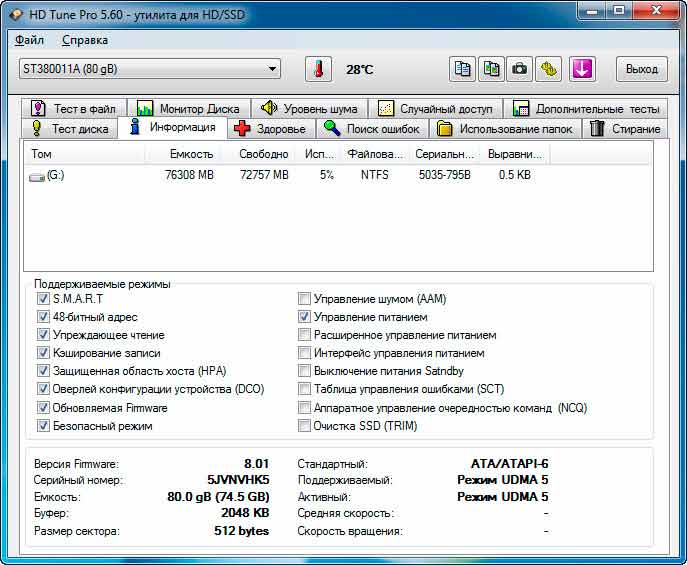Click the 2048 KB buffer value

[245, 513]
